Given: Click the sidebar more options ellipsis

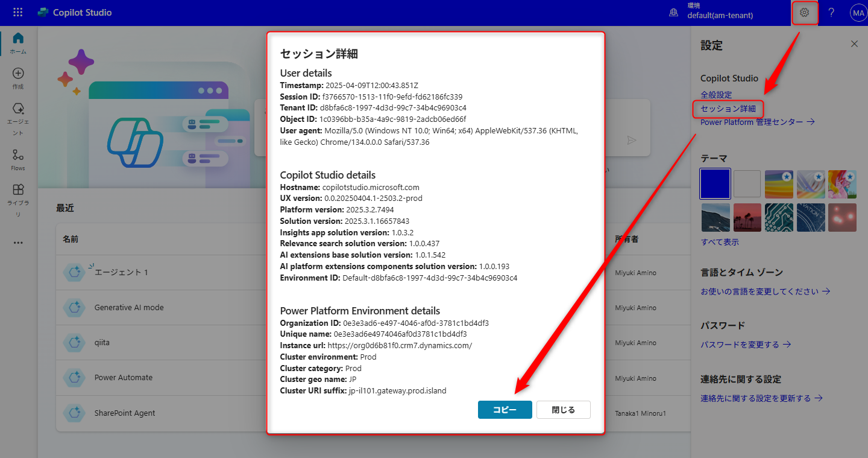Looking at the screenshot, I should pyautogui.click(x=18, y=243).
